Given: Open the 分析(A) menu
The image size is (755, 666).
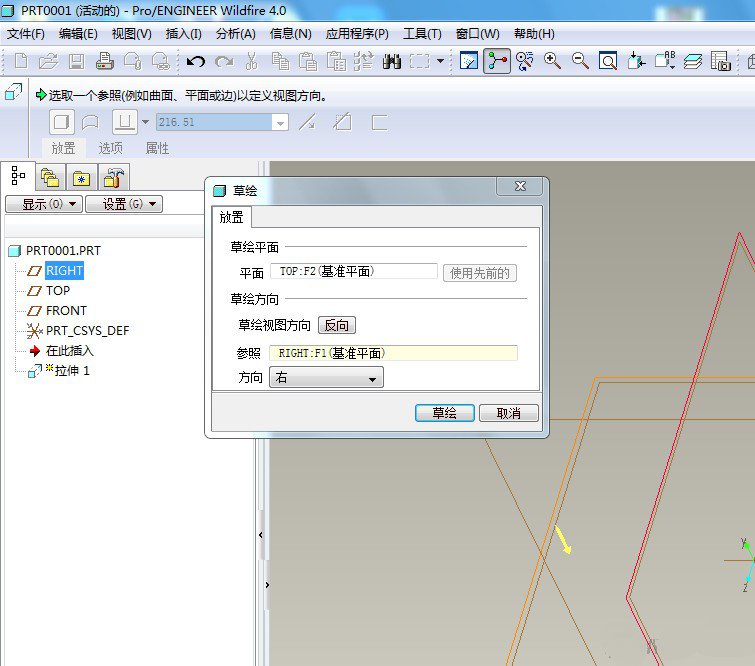Looking at the screenshot, I should [x=235, y=34].
